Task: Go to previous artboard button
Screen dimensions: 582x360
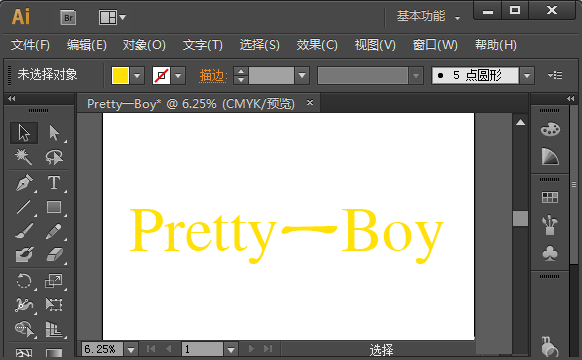Action: point(169,349)
